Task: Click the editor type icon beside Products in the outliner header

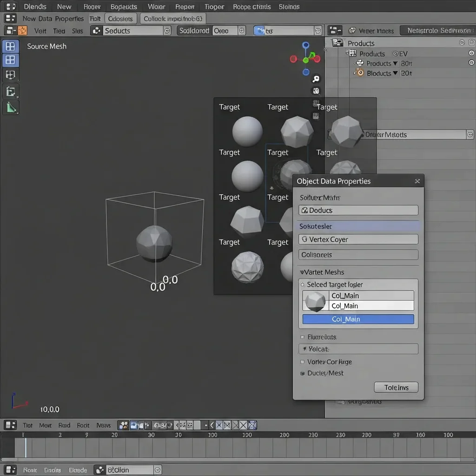Action: 337,43
